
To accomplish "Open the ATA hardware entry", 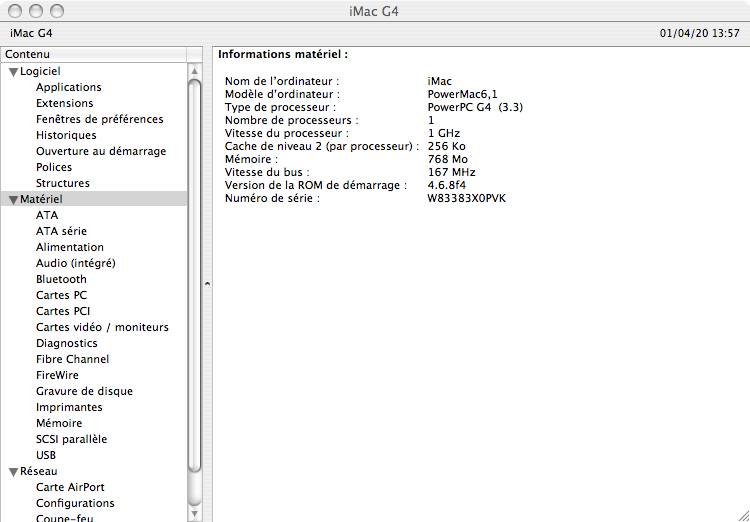I will 47,215.
